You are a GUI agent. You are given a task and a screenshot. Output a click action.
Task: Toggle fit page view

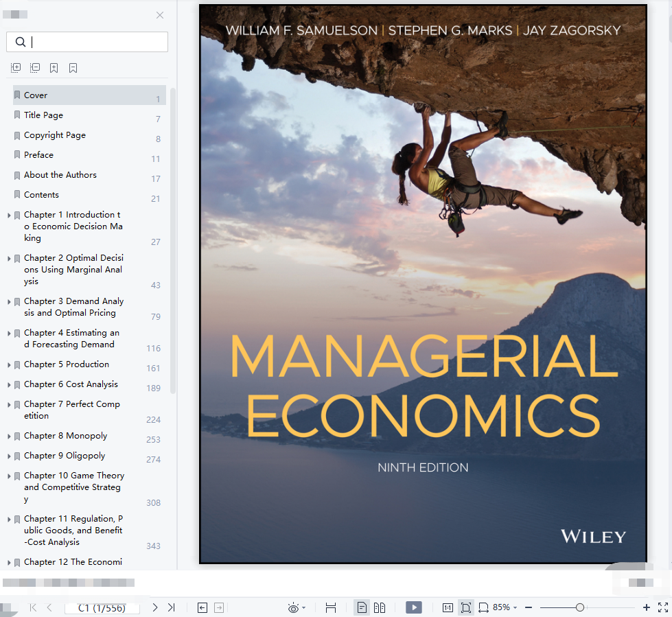coord(466,607)
